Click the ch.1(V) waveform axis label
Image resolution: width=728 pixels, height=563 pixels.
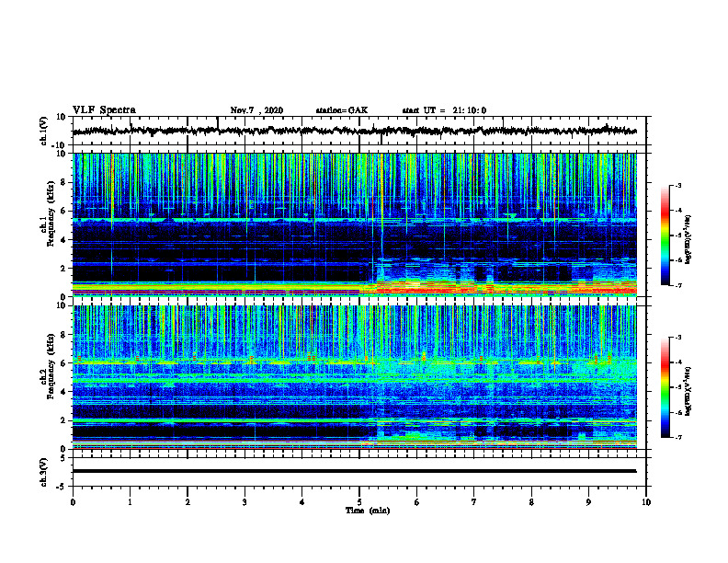coord(44,131)
